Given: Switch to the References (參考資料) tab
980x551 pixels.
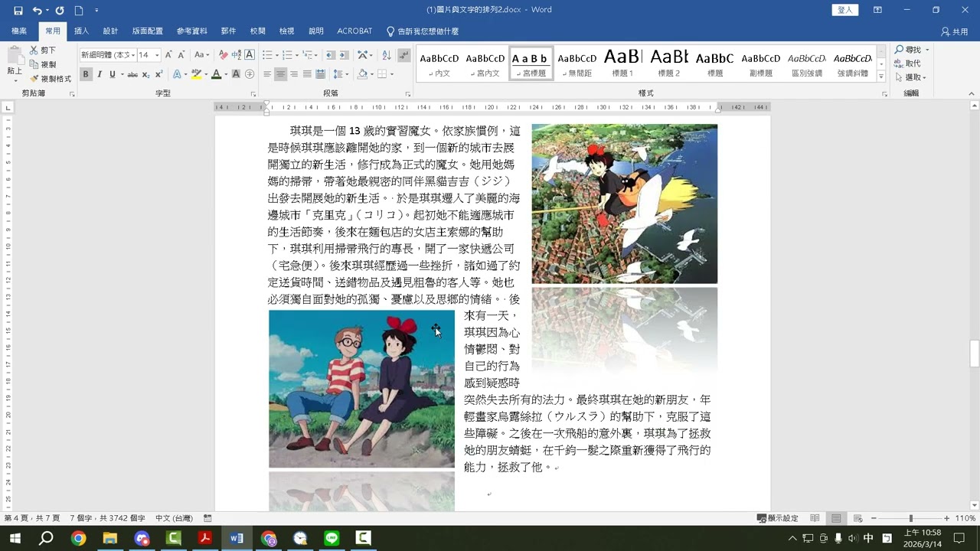Looking at the screenshot, I should point(191,31).
